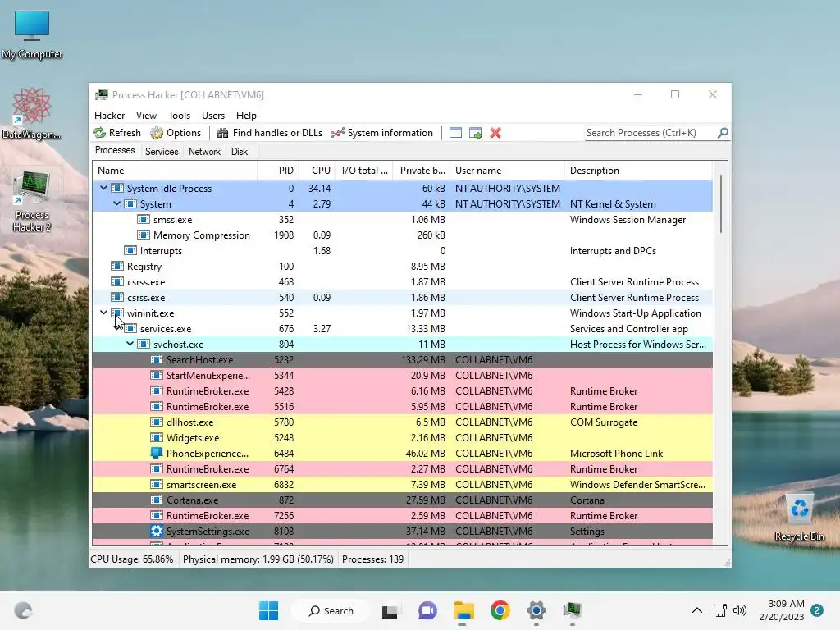Select the Processes tab
This screenshot has height=630, width=840.
click(115, 151)
